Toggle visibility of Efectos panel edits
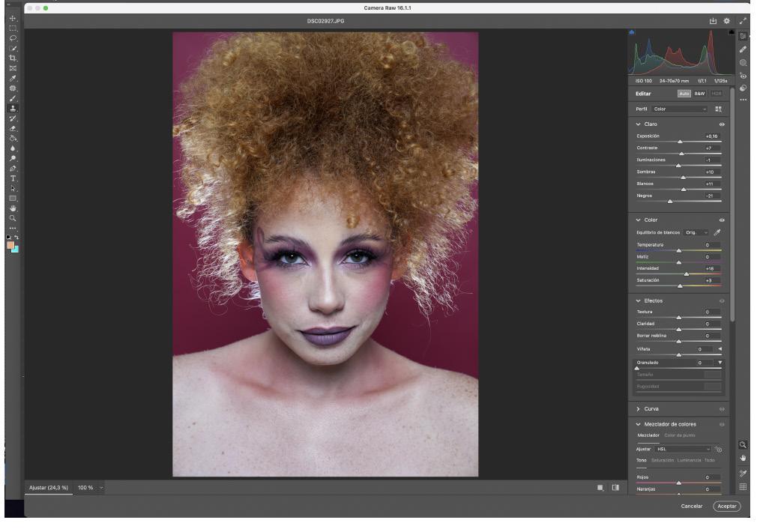 tap(722, 301)
